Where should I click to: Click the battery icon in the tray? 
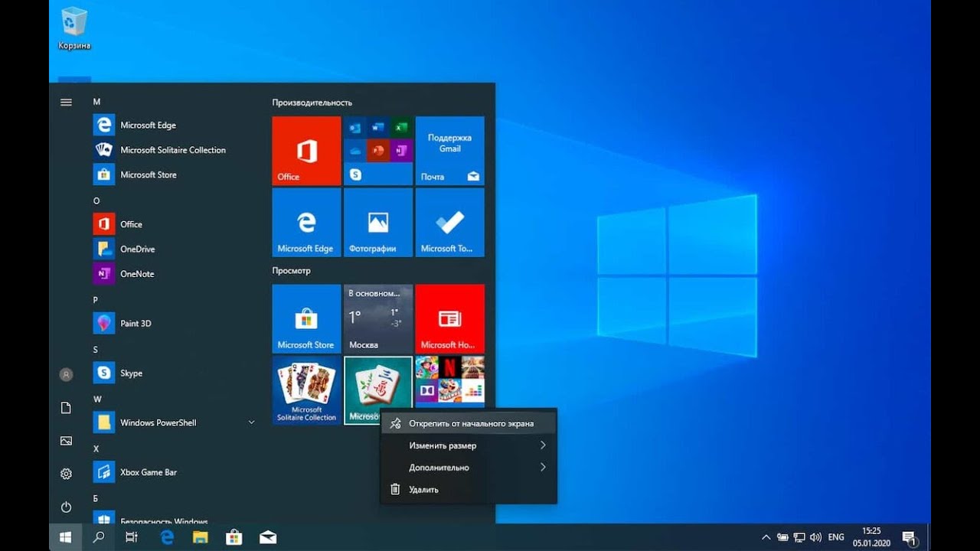click(x=782, y=537)
